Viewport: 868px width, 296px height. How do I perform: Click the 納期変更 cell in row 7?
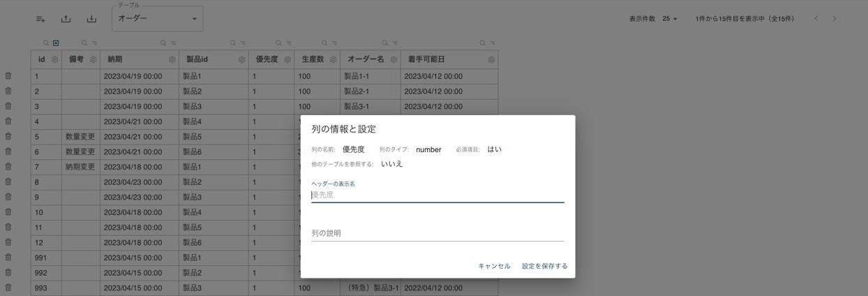80,168
